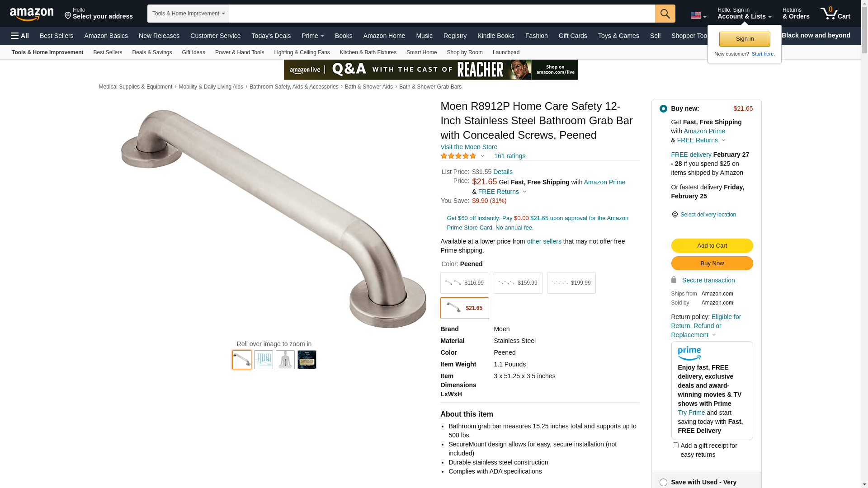Viewport: 868px width, 488px height.
Task: Click the Add to Cart button
Action: point(712,246)
